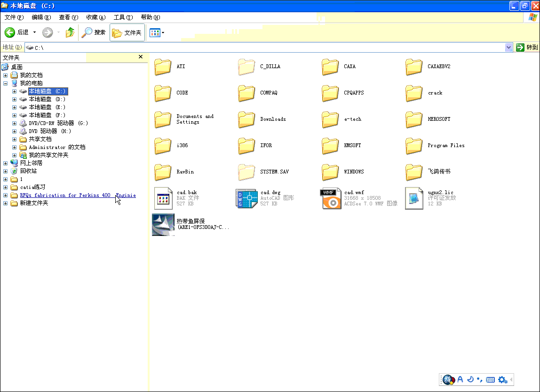Open the Views dropdown arrow

163,33
